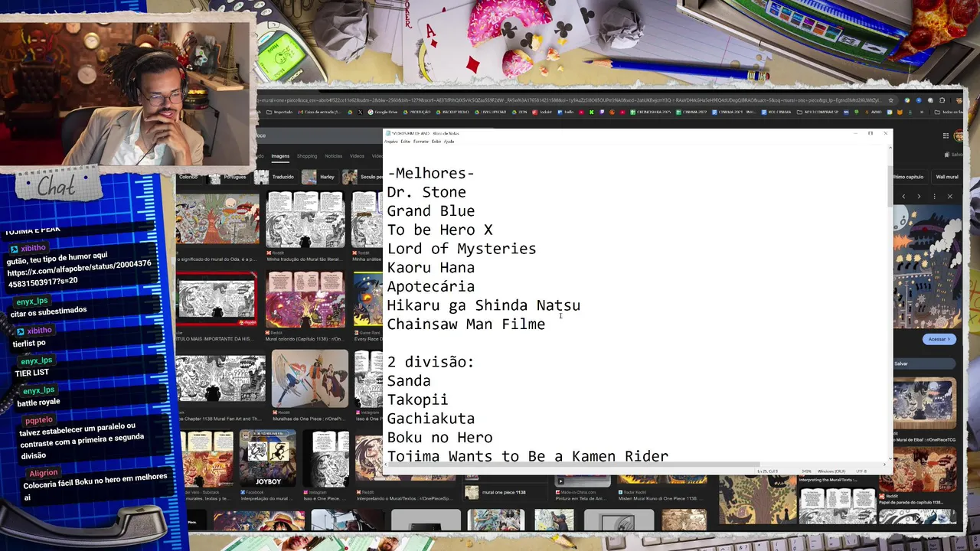The image size is (980, 551).
Task: Open the Formatar menu in Notepad
Action: click(x=421, y=142)
